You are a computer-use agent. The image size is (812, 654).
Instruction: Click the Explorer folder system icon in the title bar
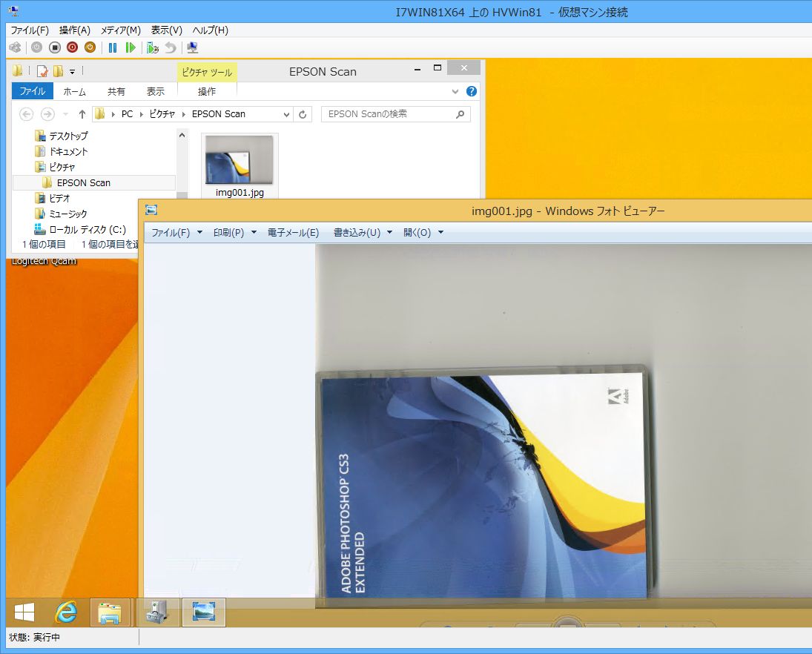[18, 70]
